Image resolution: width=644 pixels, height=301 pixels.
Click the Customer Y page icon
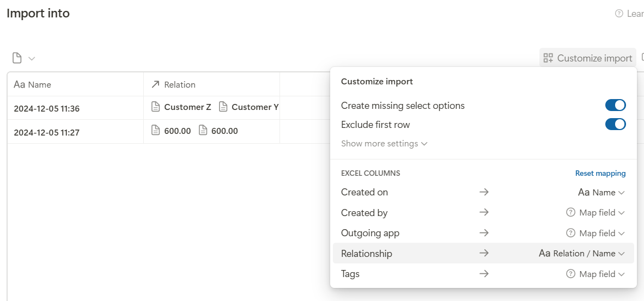(x=223, y=107)
